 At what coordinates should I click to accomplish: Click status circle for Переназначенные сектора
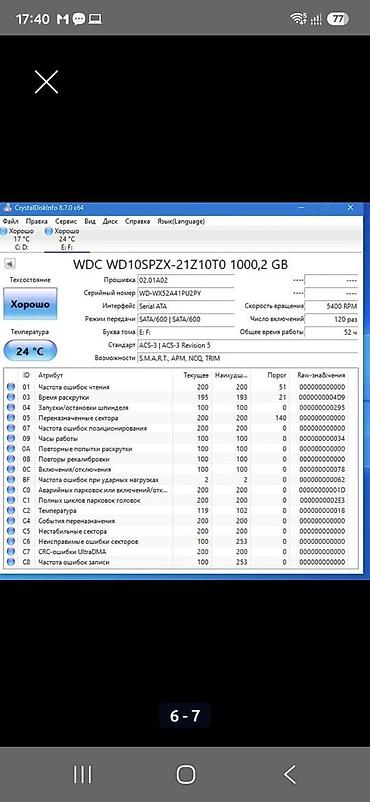(11, 418)
